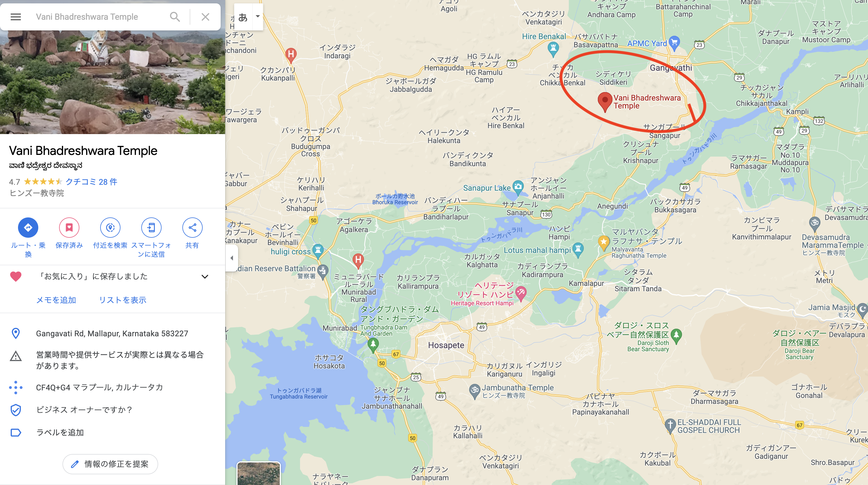Screen dimensions: 868x485
Task: Click the メモを追加 link
Action: tap(56, 300)
